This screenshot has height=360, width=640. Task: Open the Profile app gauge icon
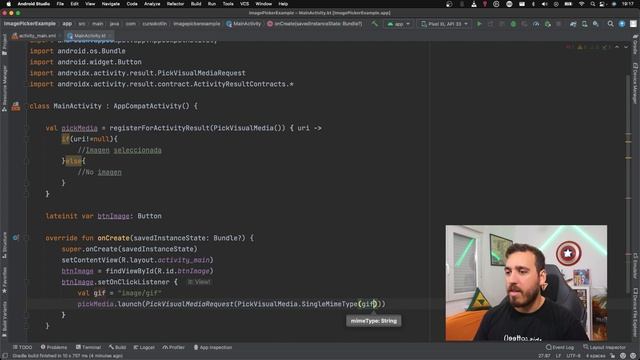coord(536,24)
